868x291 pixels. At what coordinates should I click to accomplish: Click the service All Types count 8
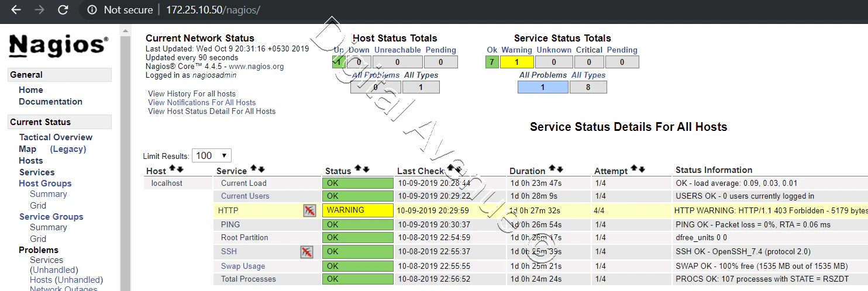click(x=588, y=87)
